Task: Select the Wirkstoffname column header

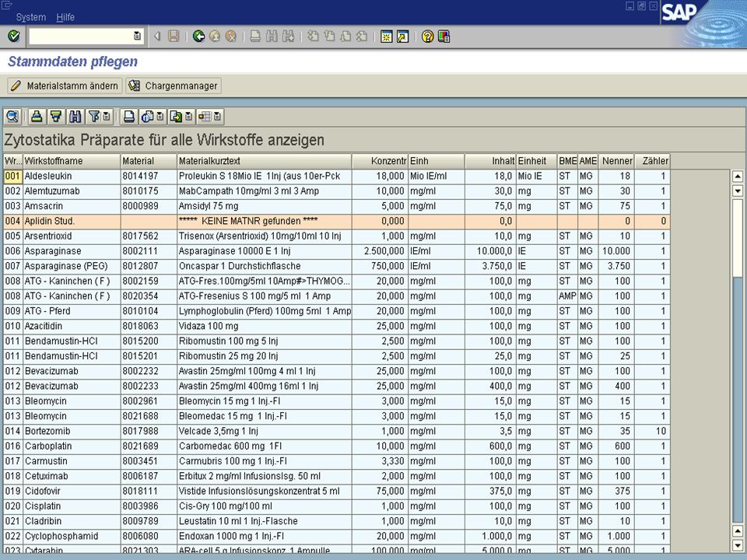Action: point(72,161)
